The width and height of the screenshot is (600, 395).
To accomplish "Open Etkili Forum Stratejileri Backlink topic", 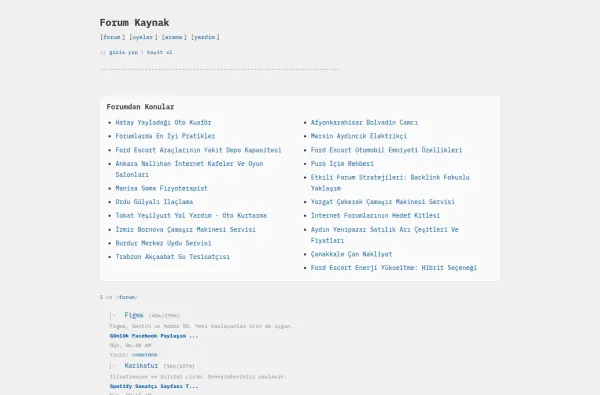I will coord(390,183).
